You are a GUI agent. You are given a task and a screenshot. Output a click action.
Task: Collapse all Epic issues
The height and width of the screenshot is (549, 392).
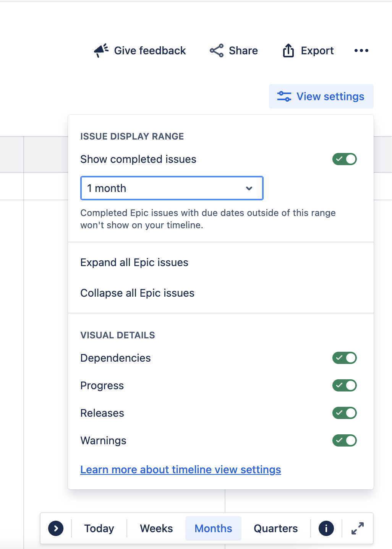tap(137, 293)
